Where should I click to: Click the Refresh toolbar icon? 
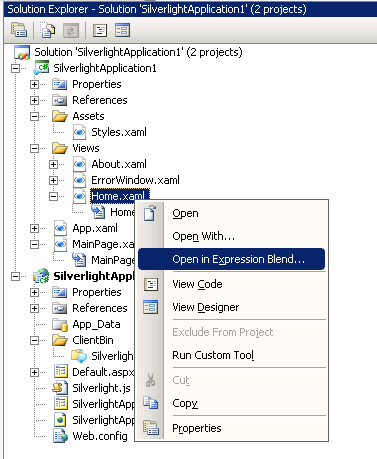click(x=71, y=31)
